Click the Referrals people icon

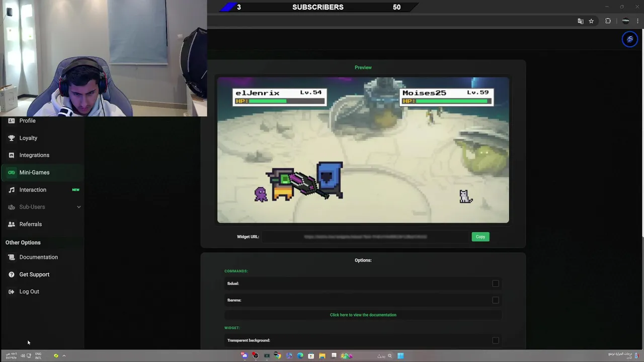[x=12, y=224]
